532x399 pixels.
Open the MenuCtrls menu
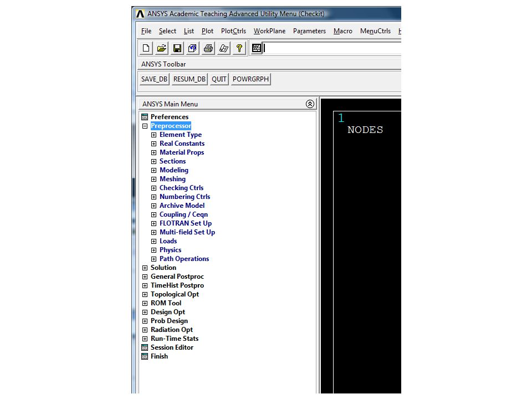point(375,31)
